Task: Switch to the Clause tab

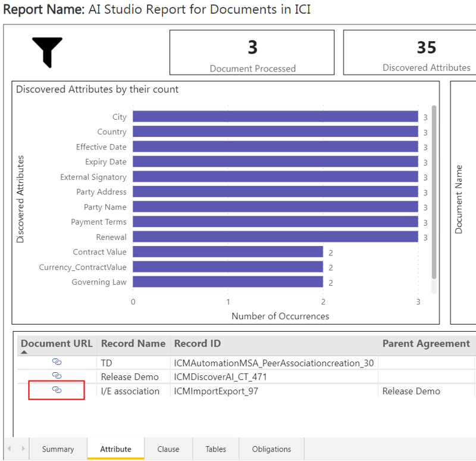Action: 168,449
